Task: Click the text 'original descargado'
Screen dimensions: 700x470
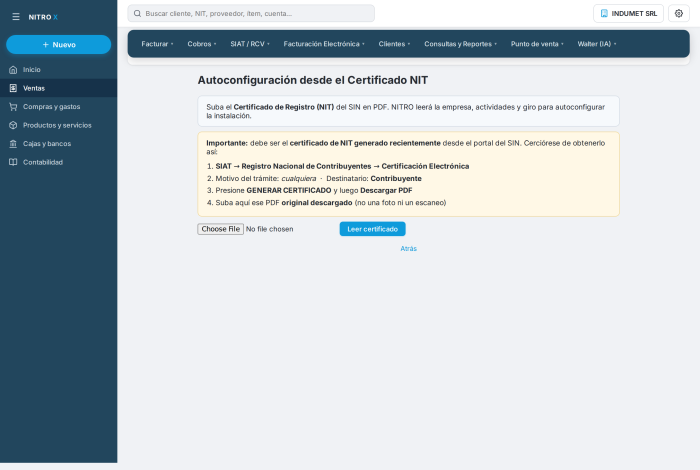Action: click(317, 203)
